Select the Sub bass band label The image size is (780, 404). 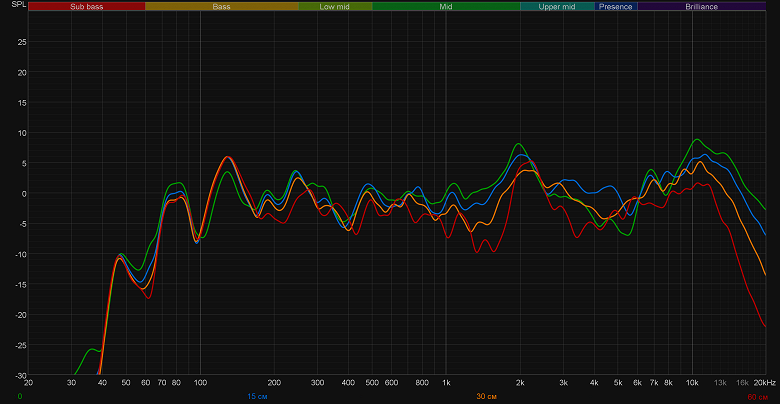tap(87, 6)
